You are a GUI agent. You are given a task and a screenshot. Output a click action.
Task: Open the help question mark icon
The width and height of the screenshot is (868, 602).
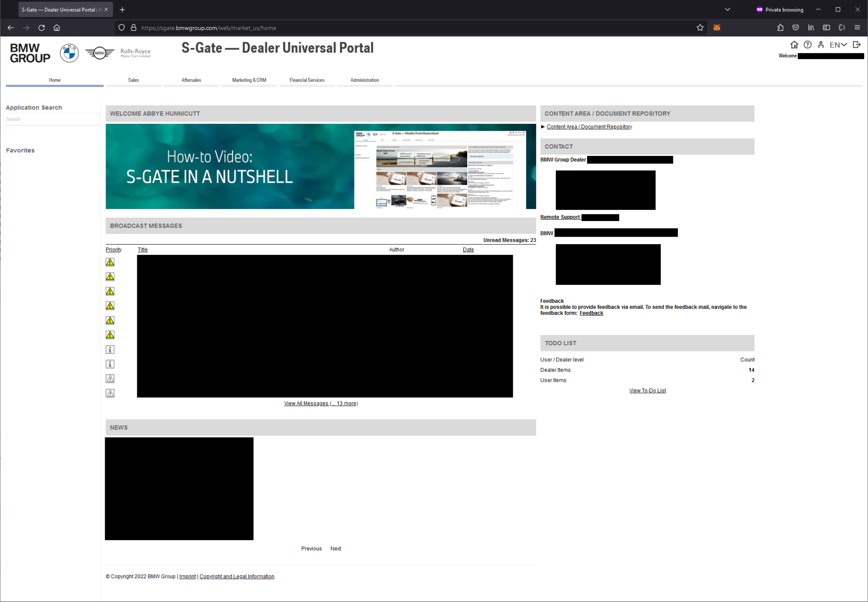(x=807, y=45)
